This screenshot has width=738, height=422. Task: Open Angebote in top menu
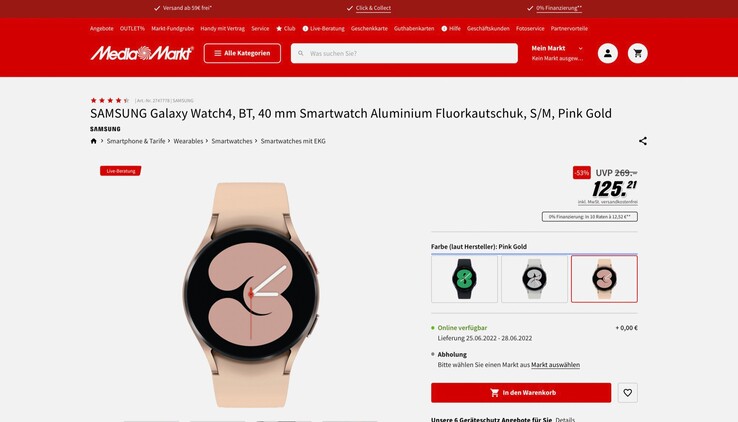pos(102,29)
